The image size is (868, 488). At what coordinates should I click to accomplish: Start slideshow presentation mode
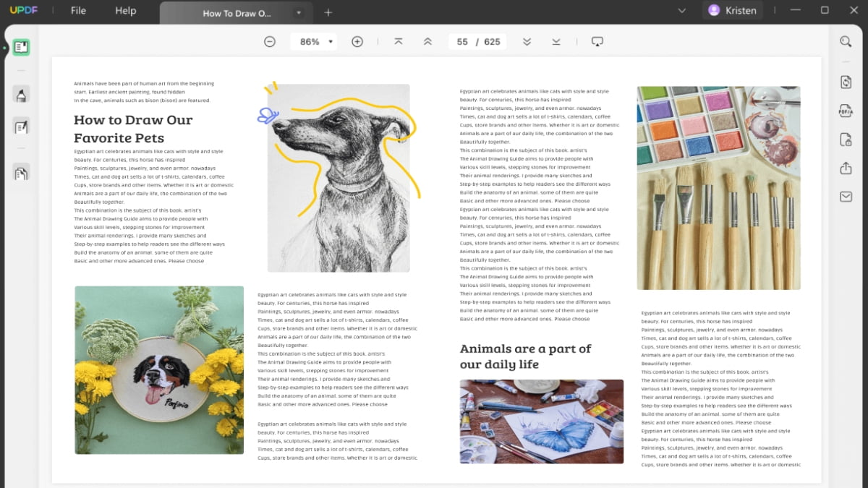pyautogui.click(x=597, y=42)
